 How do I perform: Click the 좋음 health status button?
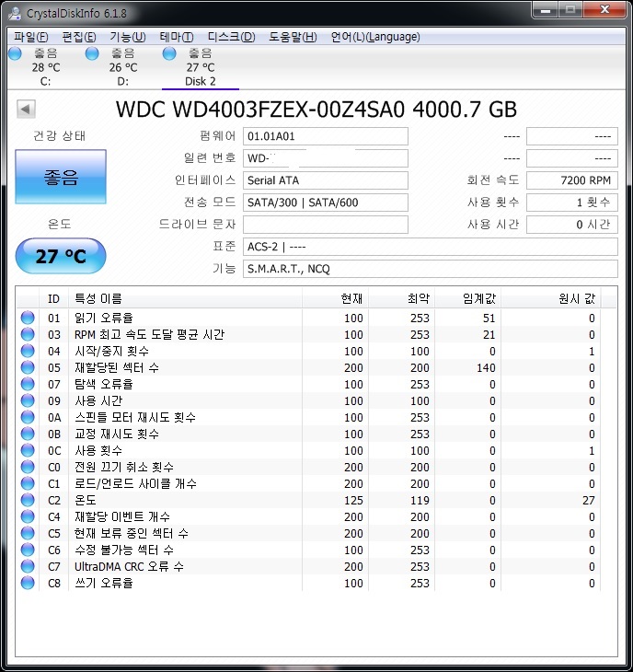[x=61, y=177]
